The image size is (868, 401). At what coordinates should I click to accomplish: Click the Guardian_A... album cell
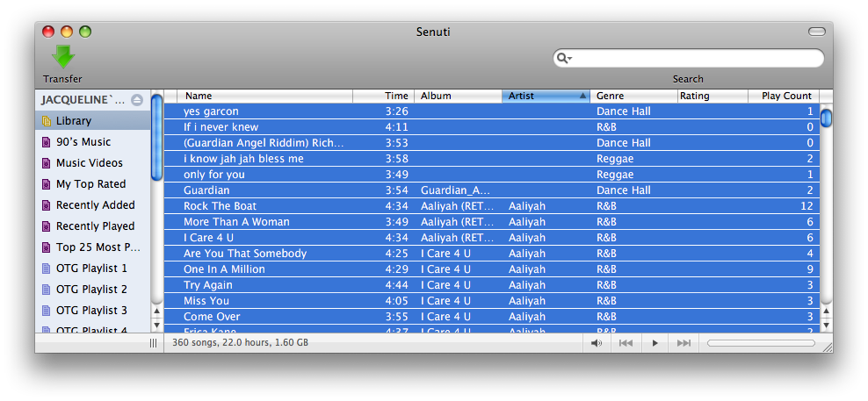coord(456,190)
